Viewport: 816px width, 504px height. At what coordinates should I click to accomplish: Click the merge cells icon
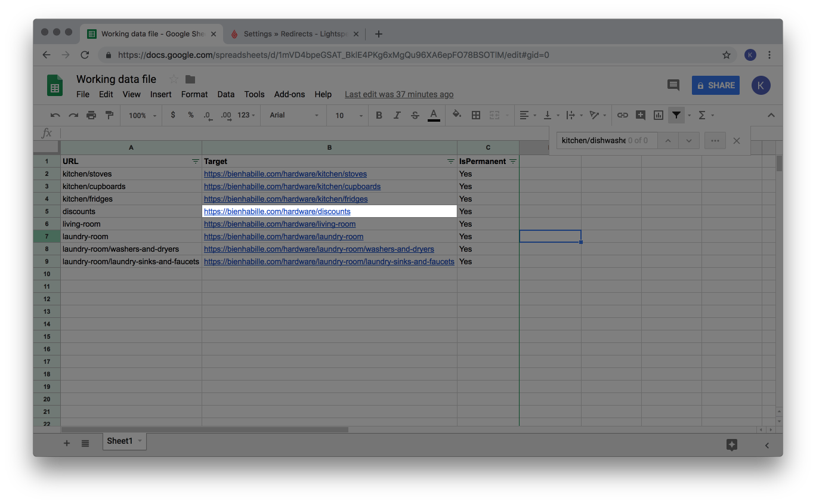pos(494,115)
